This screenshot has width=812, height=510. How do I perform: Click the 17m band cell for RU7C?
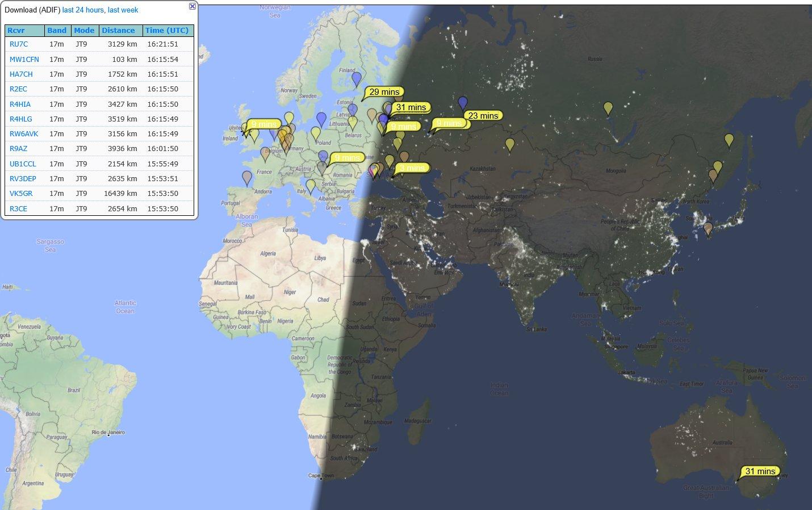click(x=56, y=44)
